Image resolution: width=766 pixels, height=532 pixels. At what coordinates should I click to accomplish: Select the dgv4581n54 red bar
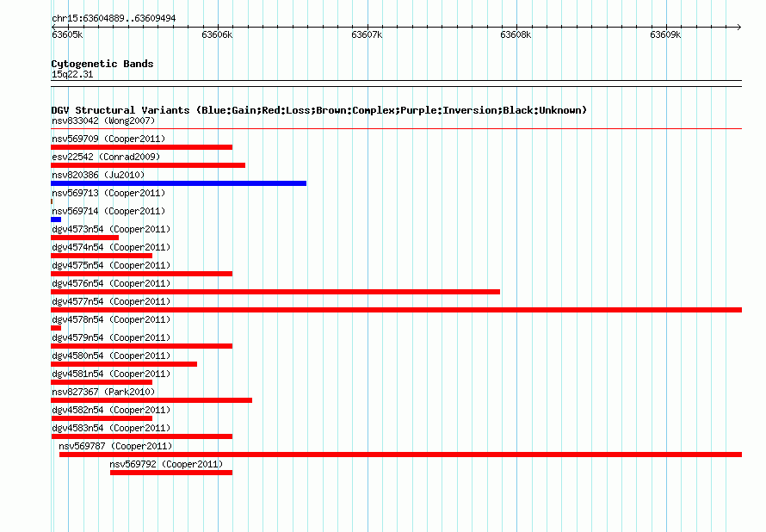click(x=102, y=382)
